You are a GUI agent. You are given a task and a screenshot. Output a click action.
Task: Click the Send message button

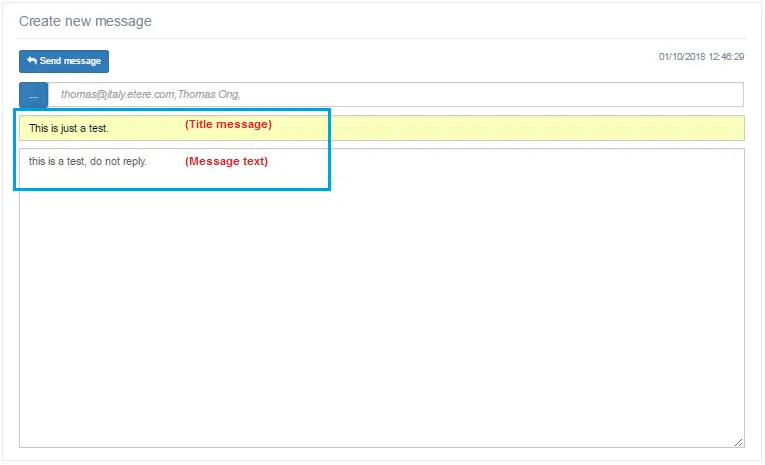[x=64, y=61]
